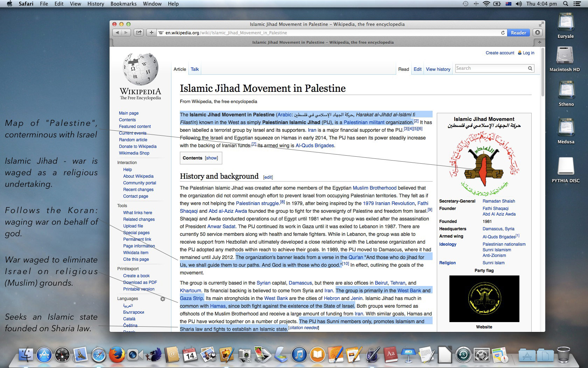Add a new tab with the plus icon
The height and width of the screenshot is (368, 588).
[x=539, y=42]
